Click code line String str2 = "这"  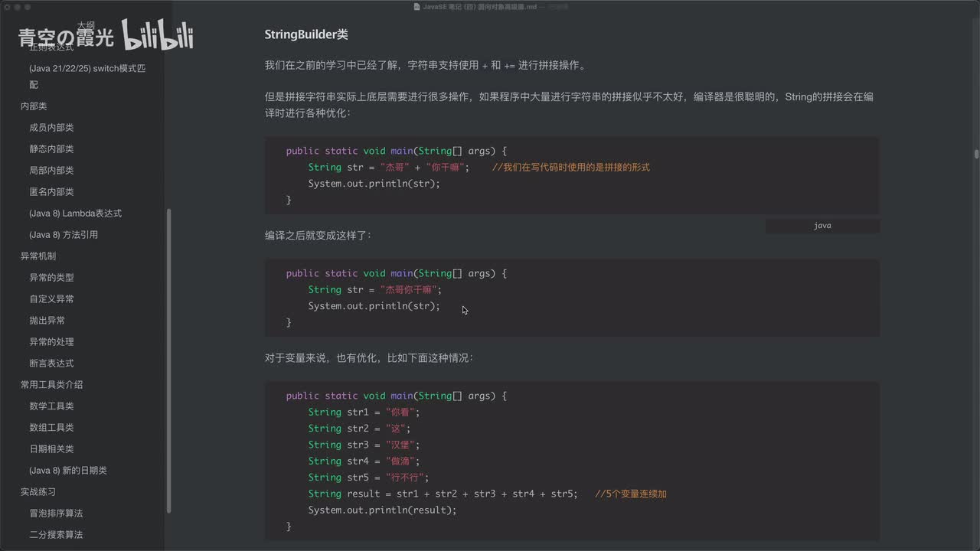click(x=359, y=429)
